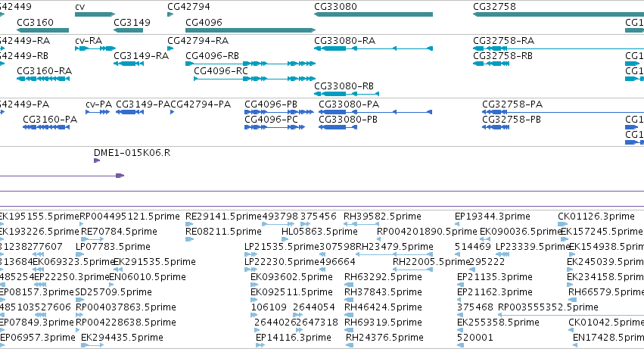Click the SD25709.5prime EST label
Image resolution: width=644 pixels, height=349 pixels.
[114, 292]
